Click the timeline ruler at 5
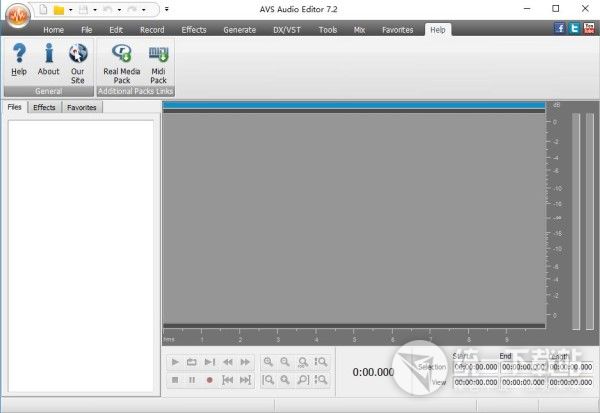This screenshot has width=600, height=413. pyautogui.click(x=354, y=339)
